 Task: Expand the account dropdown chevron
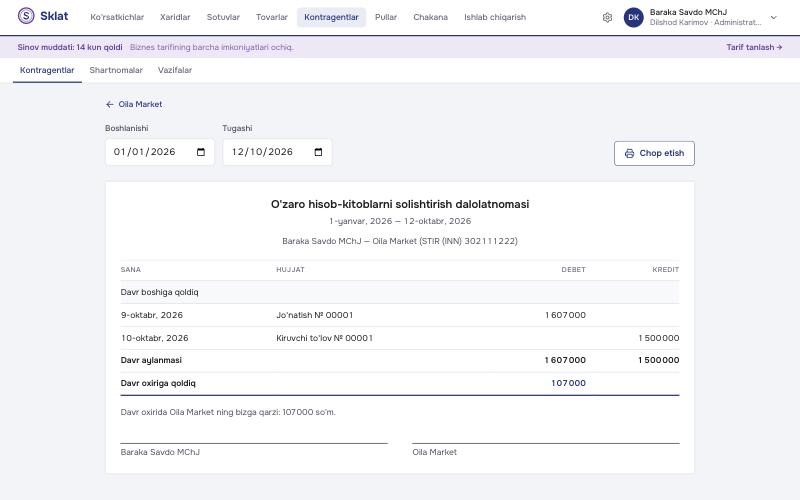point(773,17)
